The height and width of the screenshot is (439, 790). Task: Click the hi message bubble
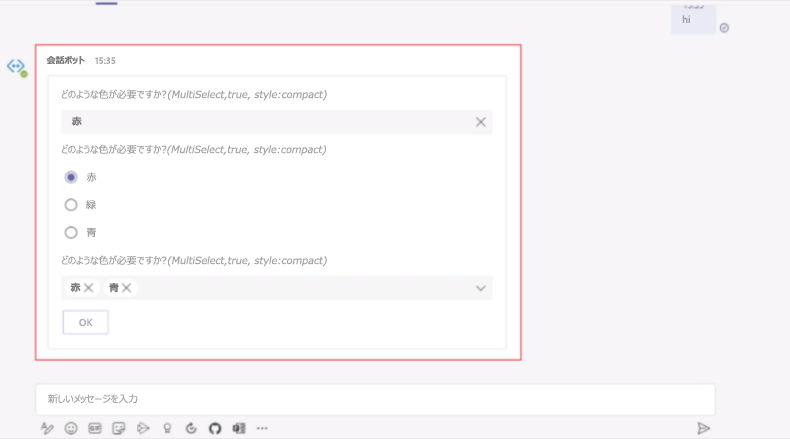[x=693, y=20]
